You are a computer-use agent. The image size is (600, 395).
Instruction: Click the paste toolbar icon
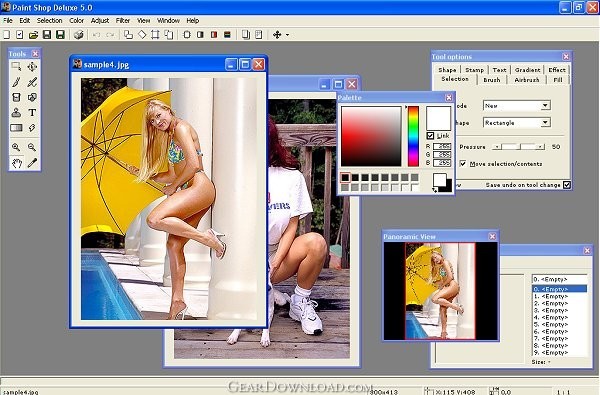pos(259,35)
